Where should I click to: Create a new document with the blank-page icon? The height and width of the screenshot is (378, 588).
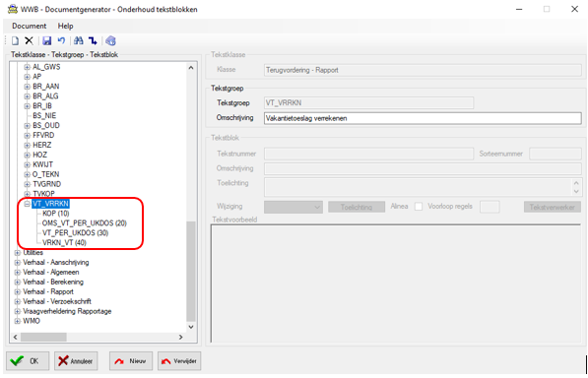tap(15, 40)
